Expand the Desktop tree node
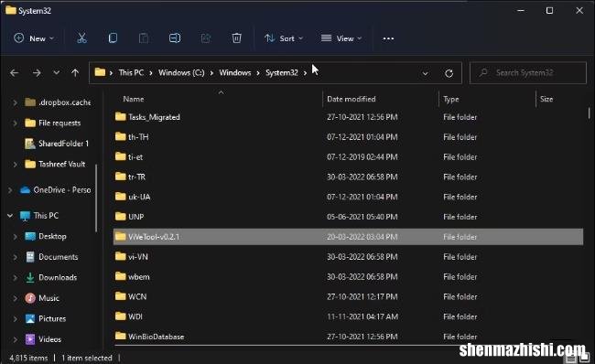 (15, 236)
